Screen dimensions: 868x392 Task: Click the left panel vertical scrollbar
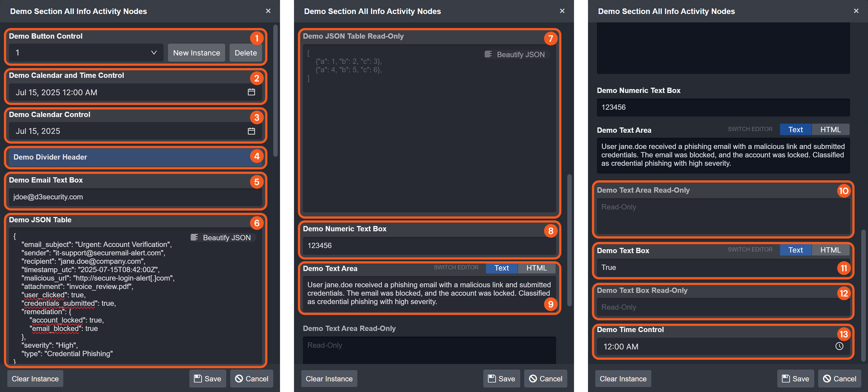click(275, 91)
